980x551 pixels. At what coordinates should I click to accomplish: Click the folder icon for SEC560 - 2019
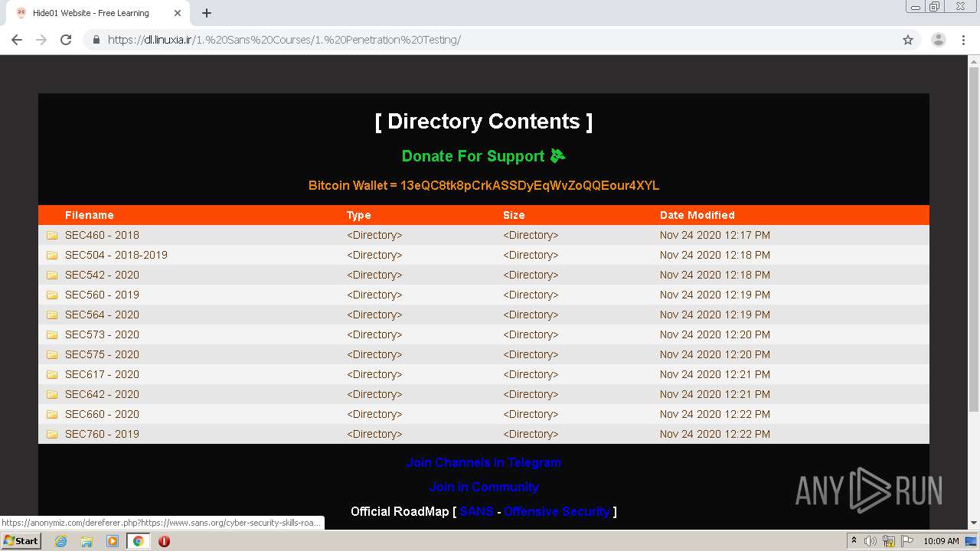pos(52,295)
